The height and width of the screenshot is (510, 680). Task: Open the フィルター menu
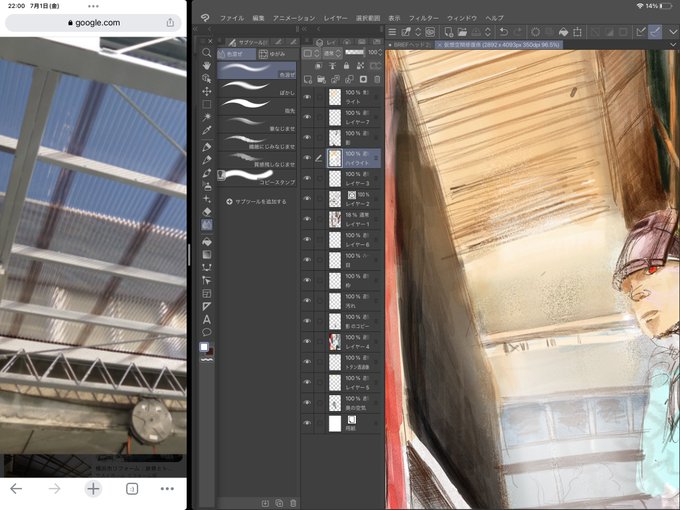click(424, 18)
